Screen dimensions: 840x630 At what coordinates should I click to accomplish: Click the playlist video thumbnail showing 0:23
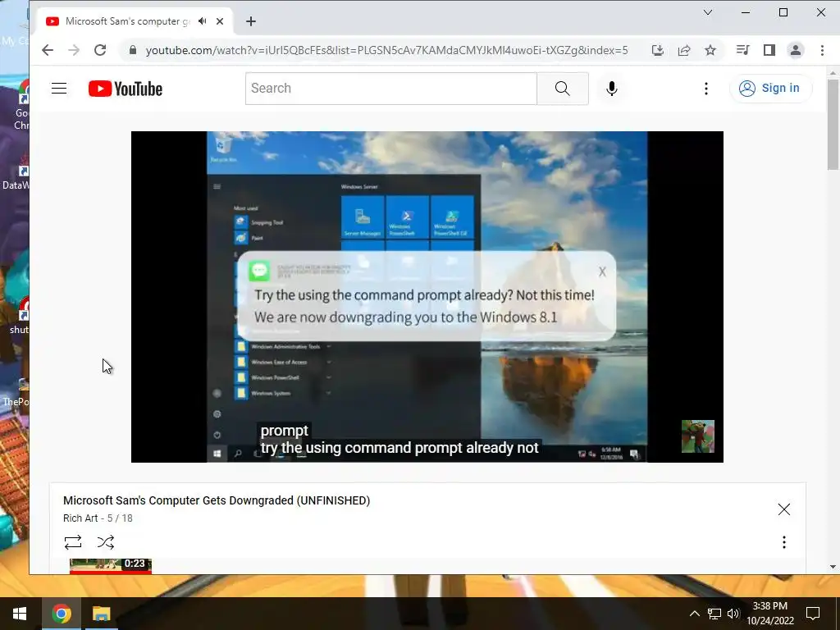tap(111, 566)
